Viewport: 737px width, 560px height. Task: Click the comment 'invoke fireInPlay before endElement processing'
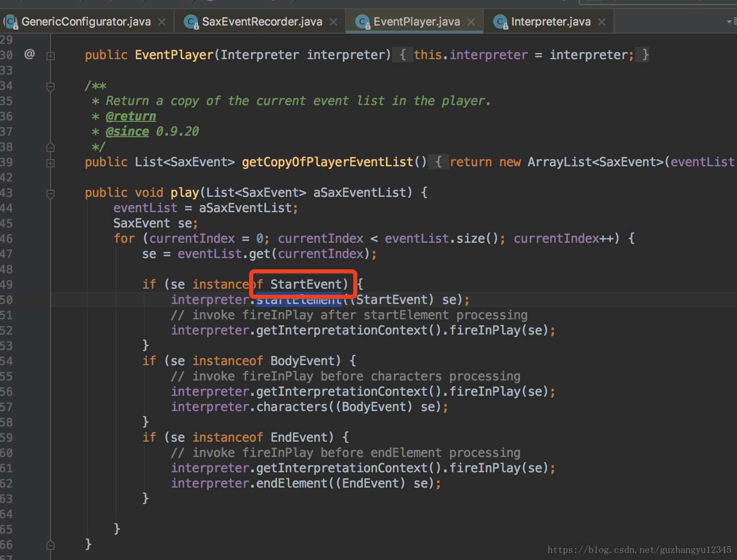click(346, 453)
